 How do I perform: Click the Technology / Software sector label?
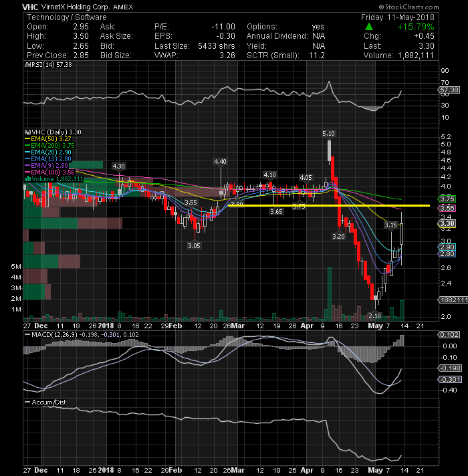[x=67, y=17]
